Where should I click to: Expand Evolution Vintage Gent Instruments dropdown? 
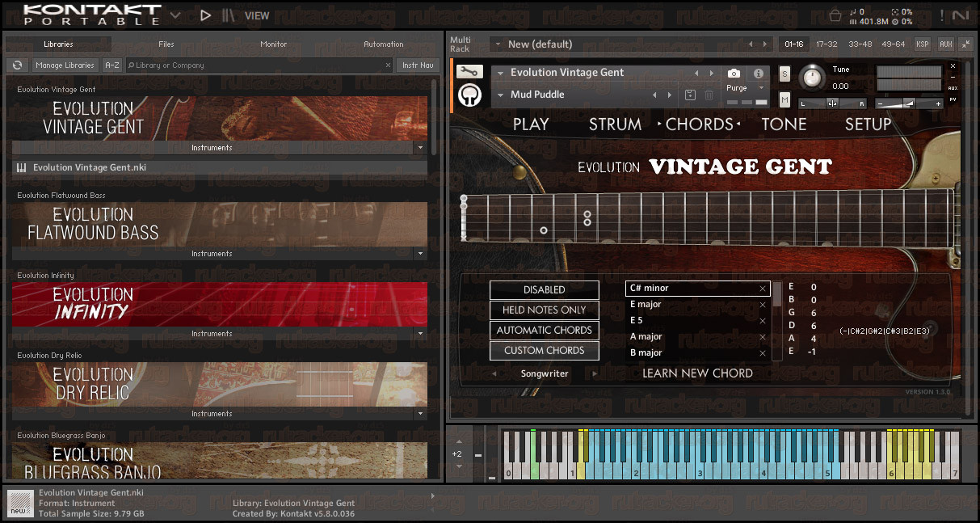pos(419,148)
